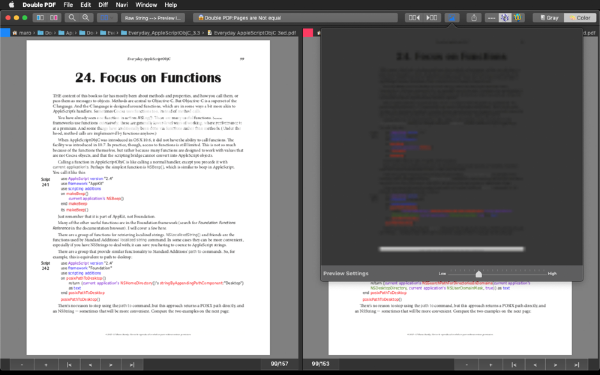Click the 'Low' slider label
The image size is (600, 375).
(x=442, y=274)
